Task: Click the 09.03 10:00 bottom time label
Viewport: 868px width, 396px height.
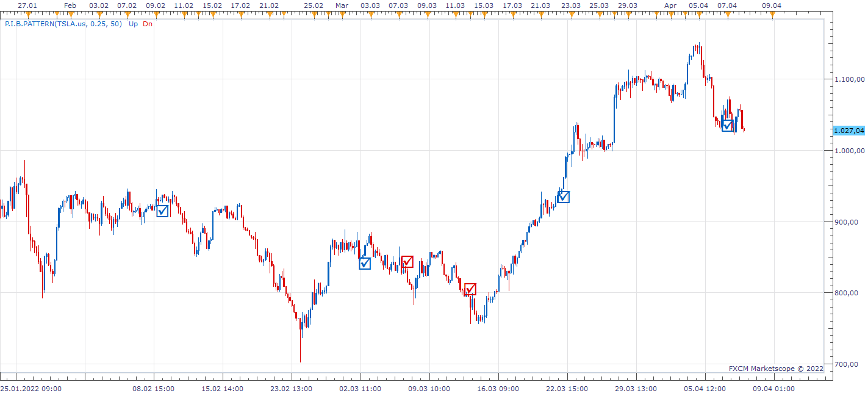Action: (429, 389)
